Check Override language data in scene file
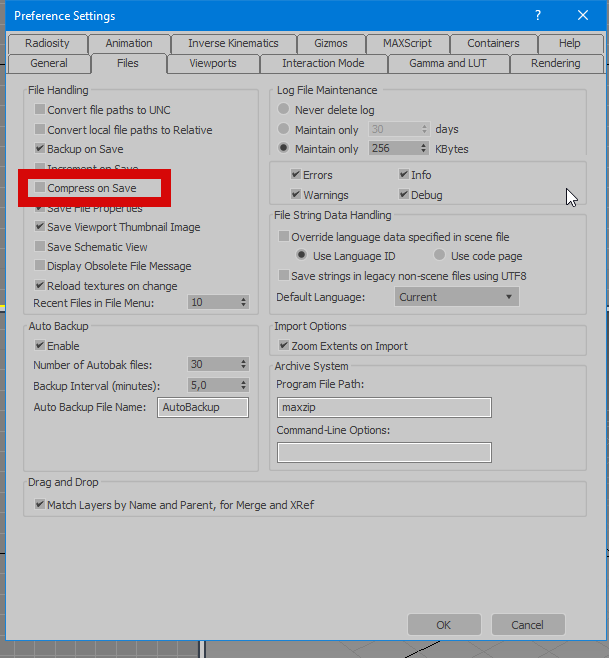The width and height of the screenshot is (609, 658). click(284, 236)
